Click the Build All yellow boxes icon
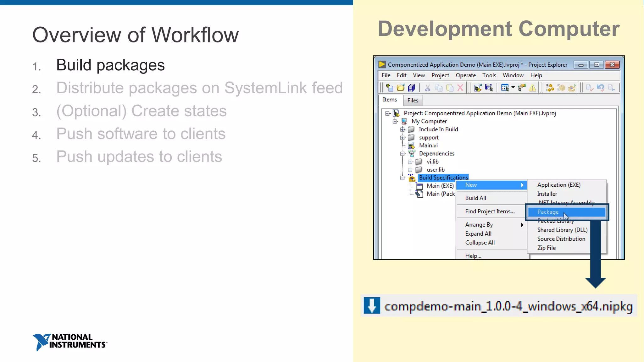Image resolution: width=644 pixels, height=362 pixels. pos(550,88)
